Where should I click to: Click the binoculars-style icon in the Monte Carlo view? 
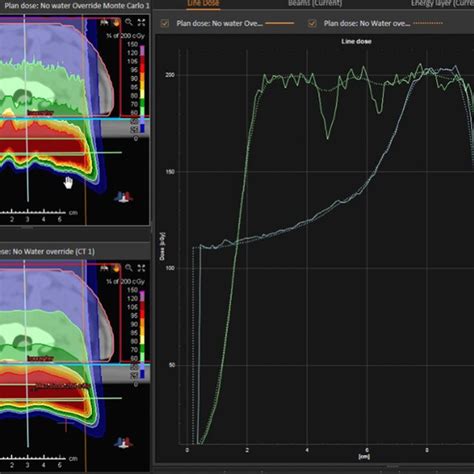104,22
